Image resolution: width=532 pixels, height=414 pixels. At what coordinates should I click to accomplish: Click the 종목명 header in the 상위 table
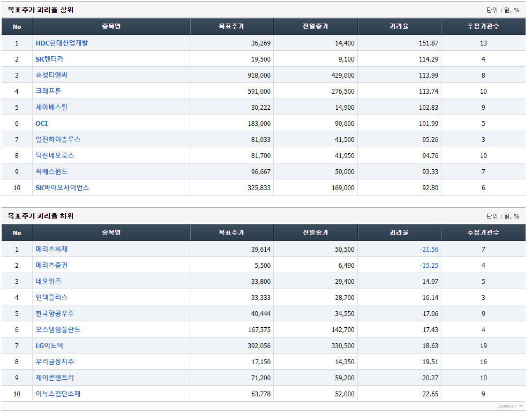point(111,26)
